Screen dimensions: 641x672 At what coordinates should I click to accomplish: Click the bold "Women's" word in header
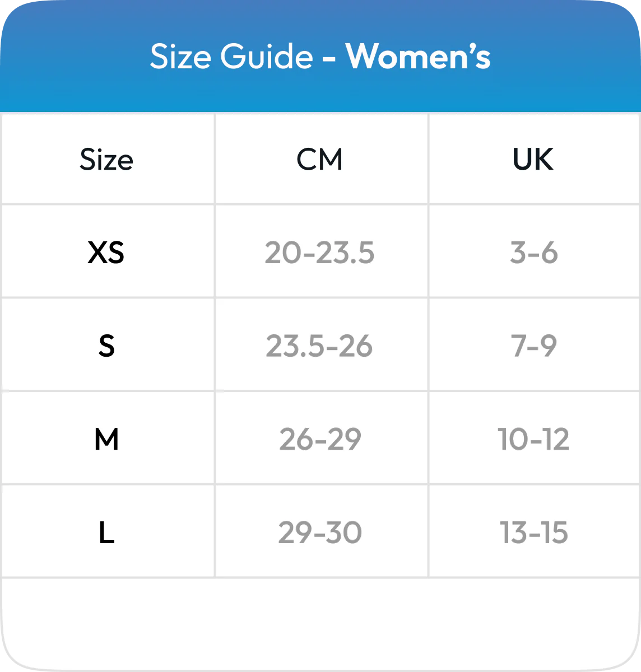pos(418,57)
